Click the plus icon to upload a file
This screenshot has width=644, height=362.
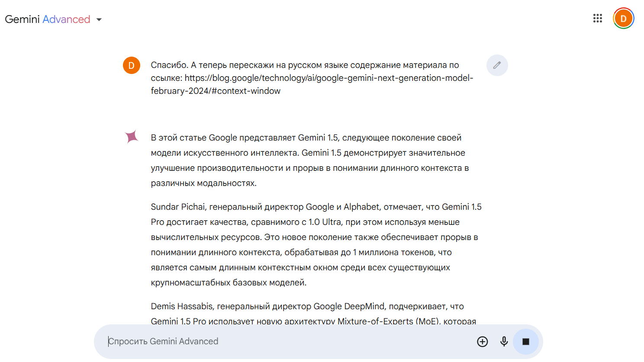tap(482, 342)
